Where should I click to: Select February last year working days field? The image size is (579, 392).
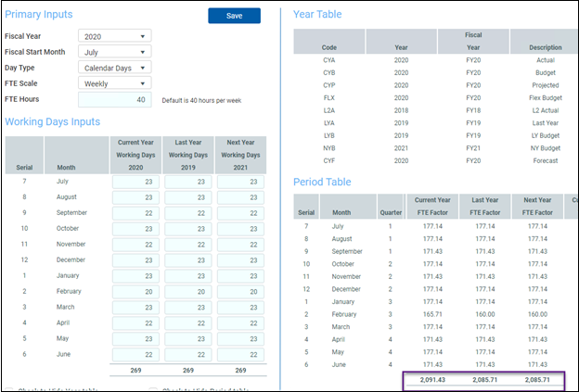click(188, 291)
